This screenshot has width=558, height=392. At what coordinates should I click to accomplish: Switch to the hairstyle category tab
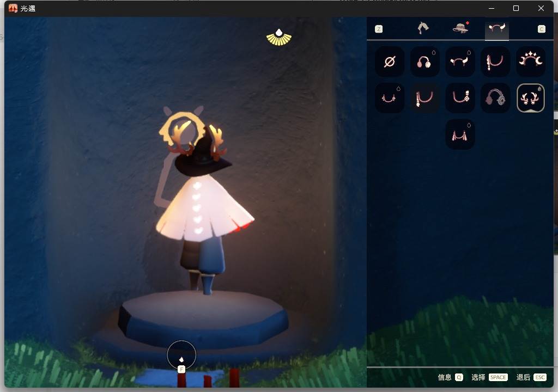(x=423, y=28)
